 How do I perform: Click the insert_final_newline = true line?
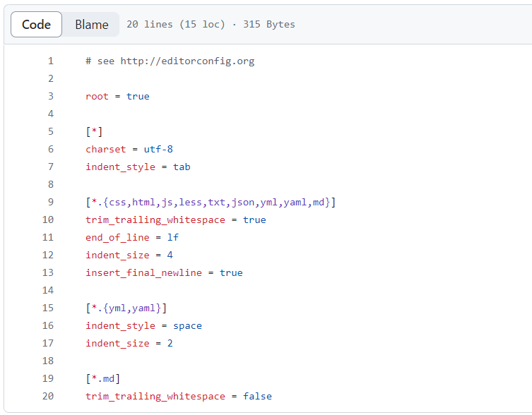coord(164,272)
